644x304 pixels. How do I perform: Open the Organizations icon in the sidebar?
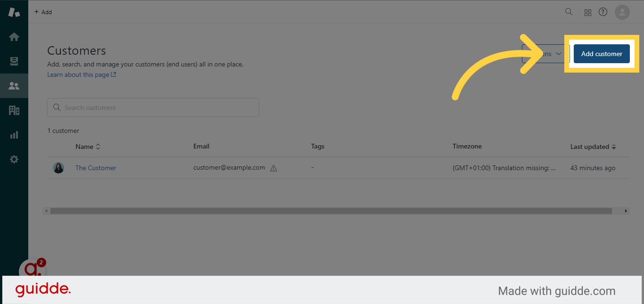[x=14, y=110]
